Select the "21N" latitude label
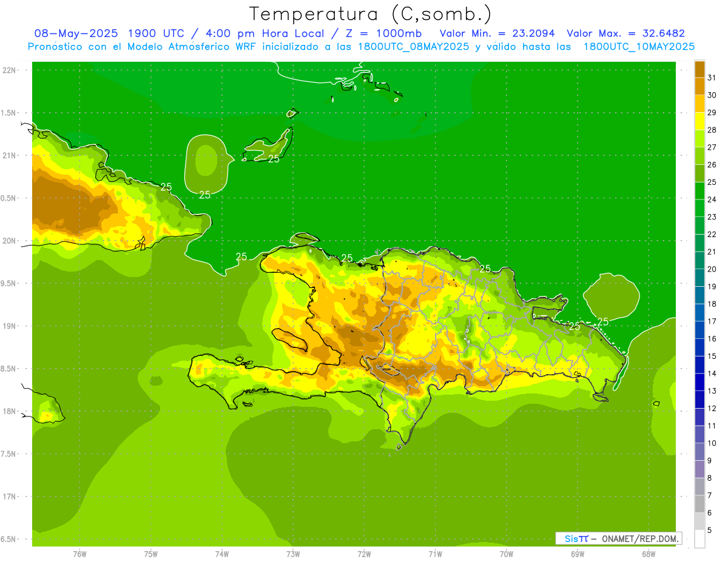This screenshot has height=562, width=728. click(10, 155)
